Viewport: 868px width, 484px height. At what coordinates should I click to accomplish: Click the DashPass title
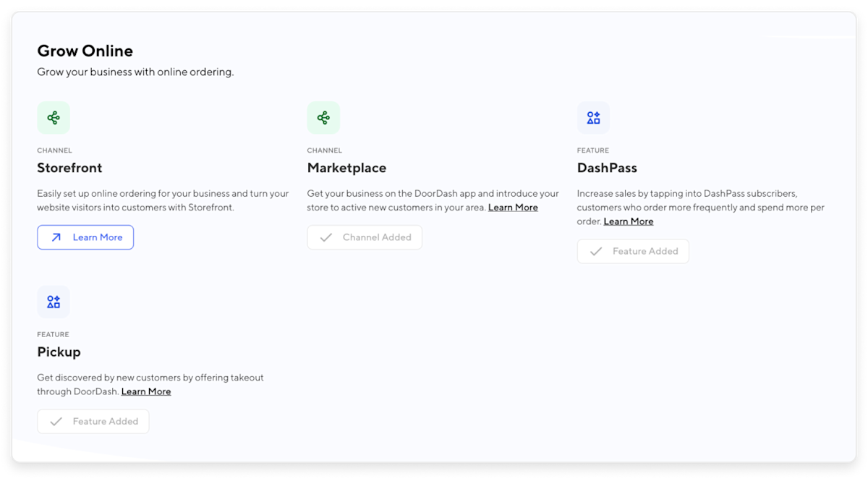click(608, 168)
